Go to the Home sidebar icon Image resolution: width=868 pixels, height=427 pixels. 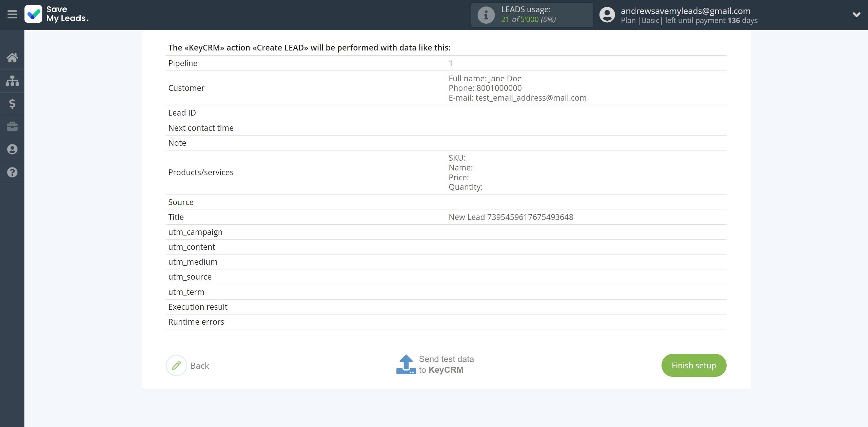tap(12, 58)
